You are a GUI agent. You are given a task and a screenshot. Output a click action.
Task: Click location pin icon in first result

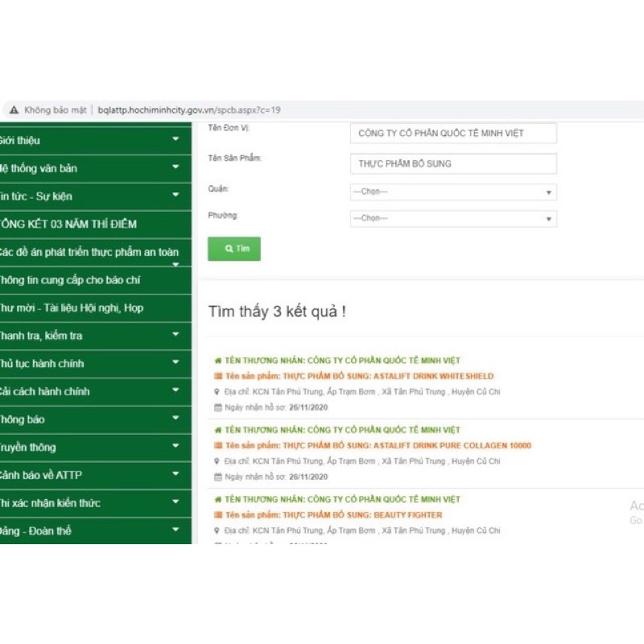click(217, 392)
